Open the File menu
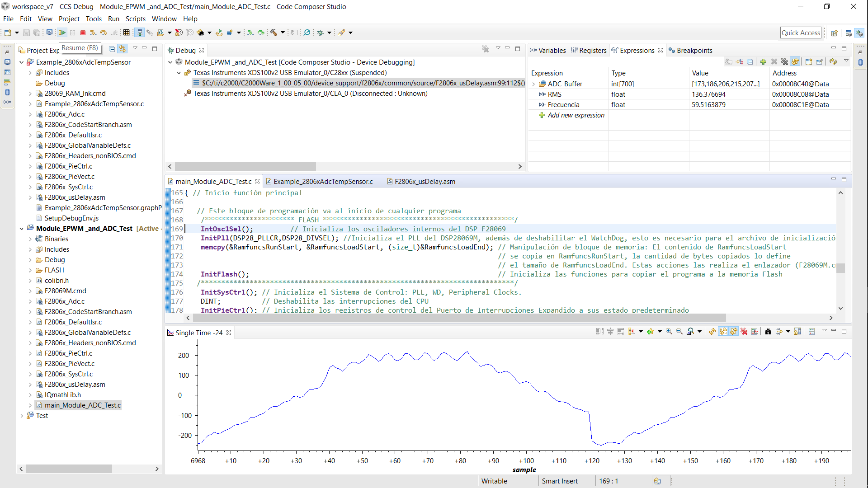Viewport: 868px width, 488px height. (8, 19)
